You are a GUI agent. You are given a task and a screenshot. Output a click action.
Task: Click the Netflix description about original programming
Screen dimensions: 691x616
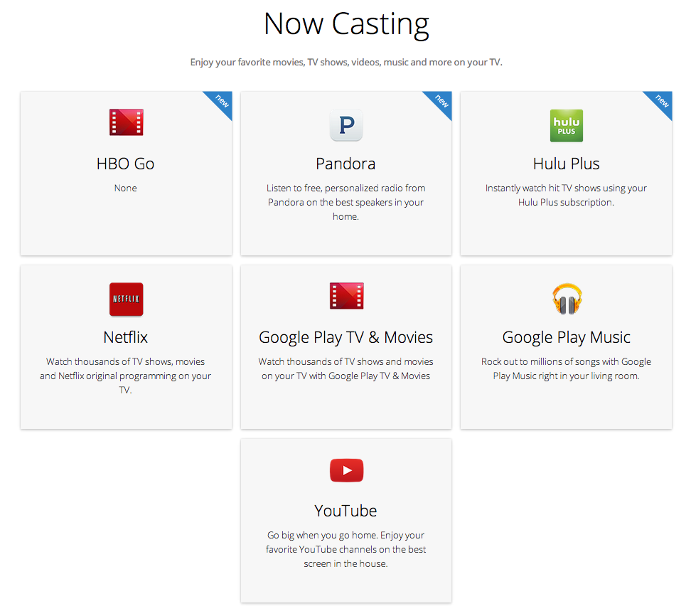pyautogui.click(x=125, y=376)
